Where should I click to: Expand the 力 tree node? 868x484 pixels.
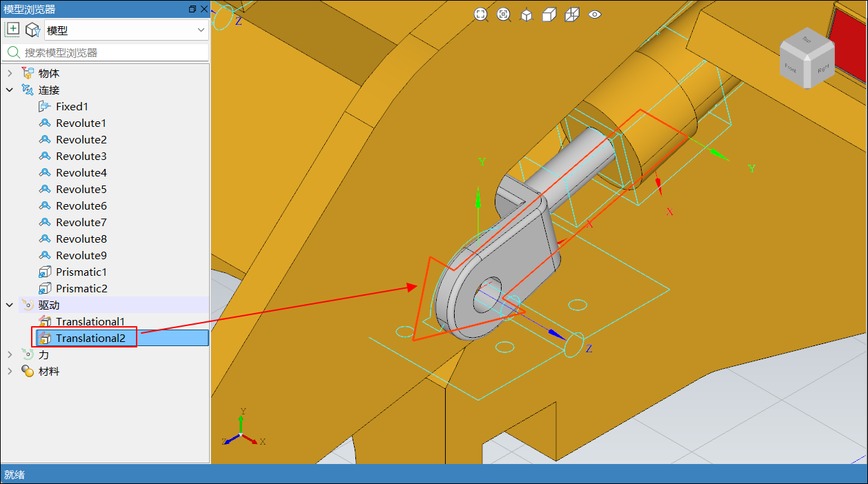coord(10,354)
